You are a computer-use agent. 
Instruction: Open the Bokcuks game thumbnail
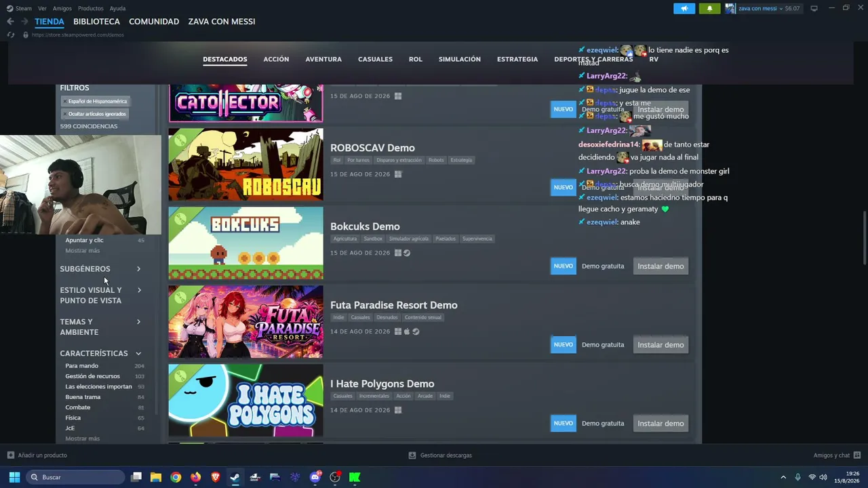coord(246,243)
